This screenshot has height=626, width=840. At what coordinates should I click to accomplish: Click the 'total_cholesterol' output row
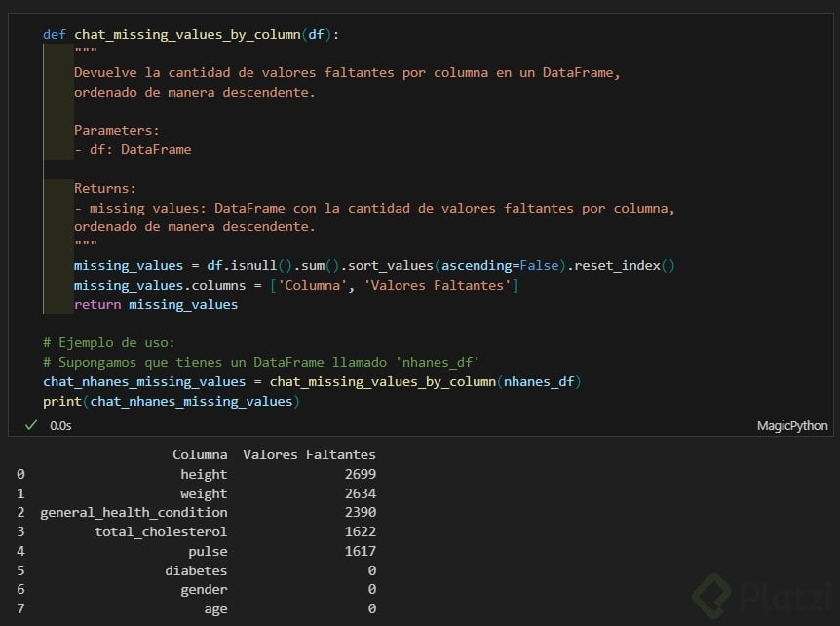click(x=161, y=531)
